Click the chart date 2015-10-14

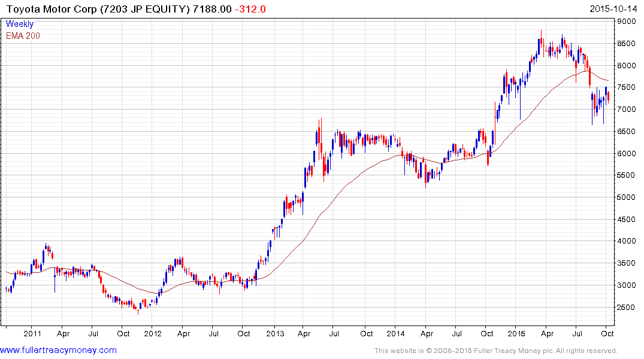613,9
